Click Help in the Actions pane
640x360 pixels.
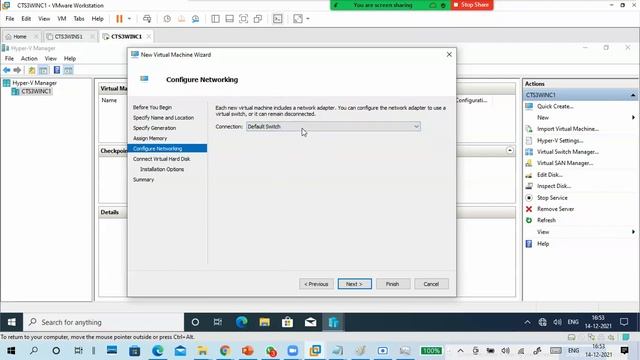point(543,244)
